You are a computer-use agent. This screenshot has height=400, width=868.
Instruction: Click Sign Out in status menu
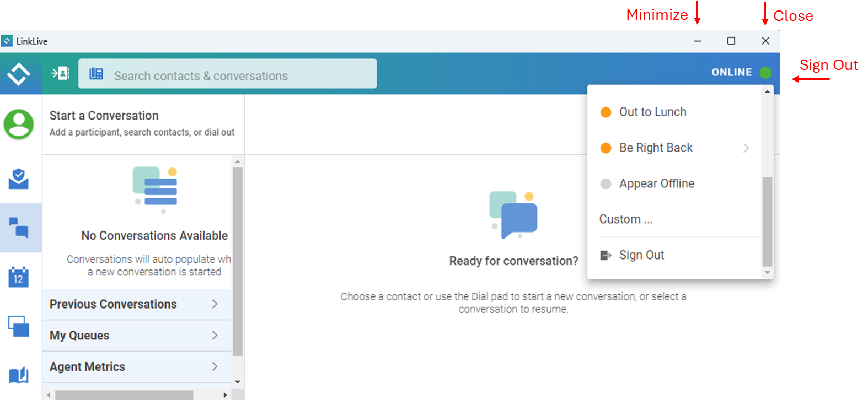tap(641, 255)
